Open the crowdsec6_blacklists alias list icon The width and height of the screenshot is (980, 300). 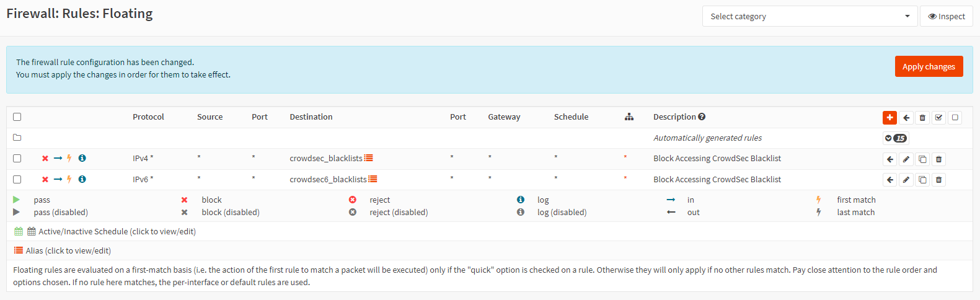click(373, 179)
